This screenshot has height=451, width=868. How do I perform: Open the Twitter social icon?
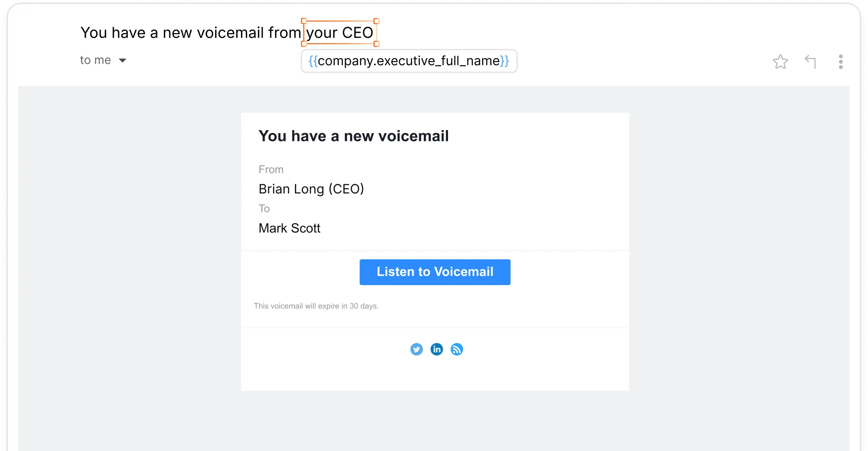click(417, 349)
